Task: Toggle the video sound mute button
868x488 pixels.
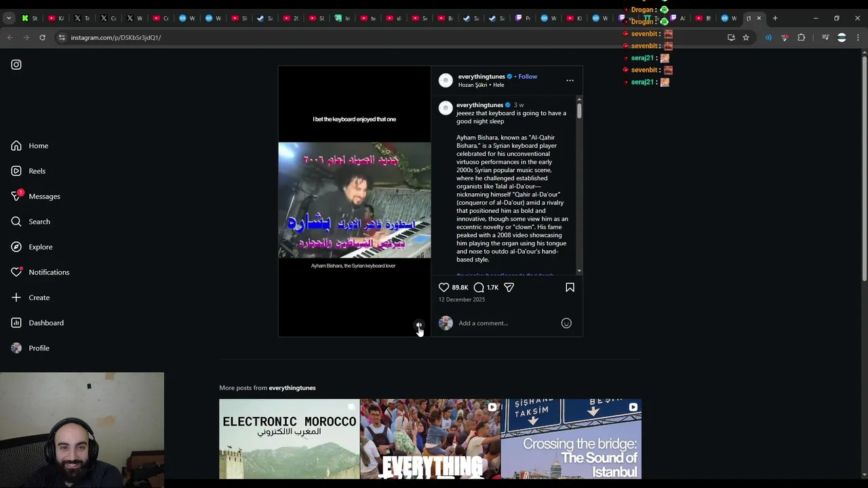Action: tap(419, 325)
